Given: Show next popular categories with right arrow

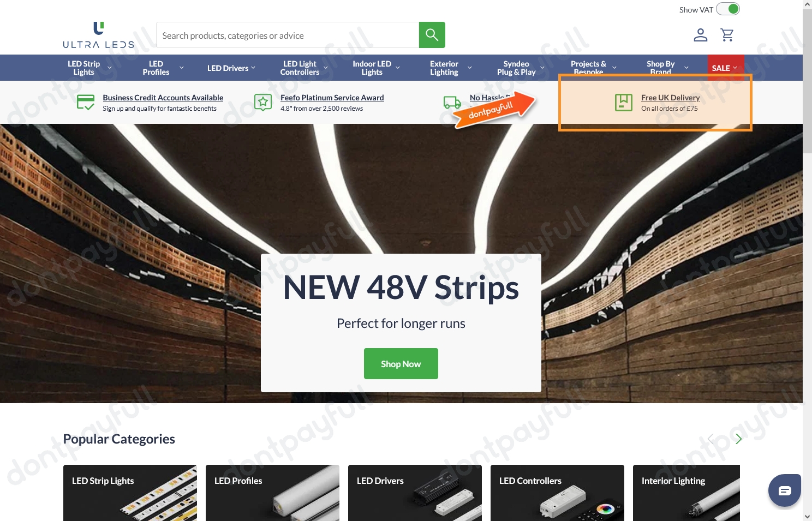Looking at the screenshot, I should (738, 439).
